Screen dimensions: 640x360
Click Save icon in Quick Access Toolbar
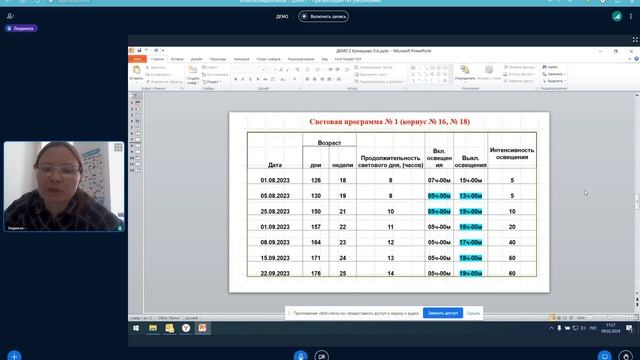click(x=139, y=51)
